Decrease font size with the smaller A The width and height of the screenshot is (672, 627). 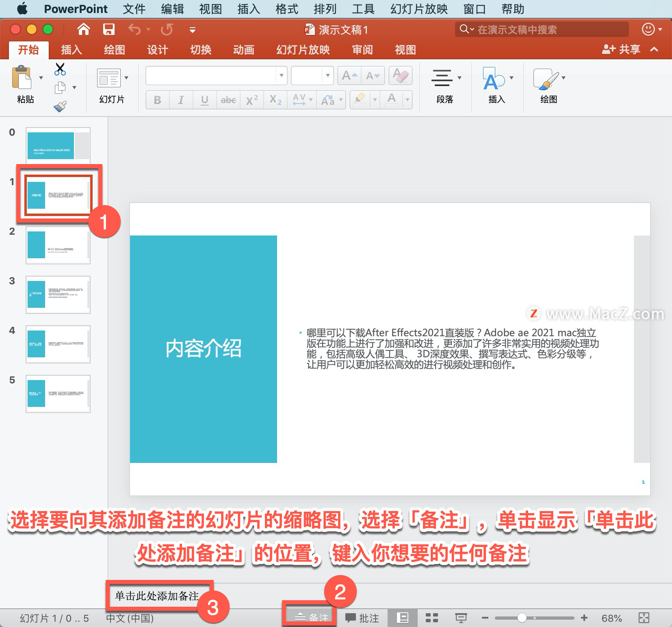click(373, 76)
